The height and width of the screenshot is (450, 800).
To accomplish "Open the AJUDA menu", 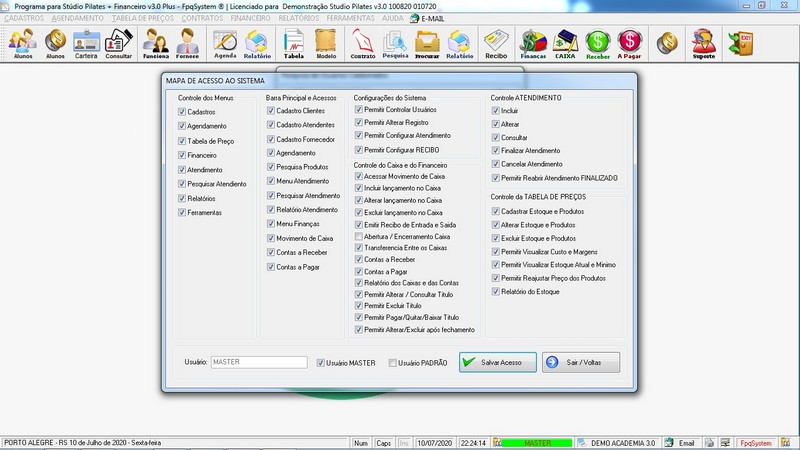I will click(x=393, y=18).
